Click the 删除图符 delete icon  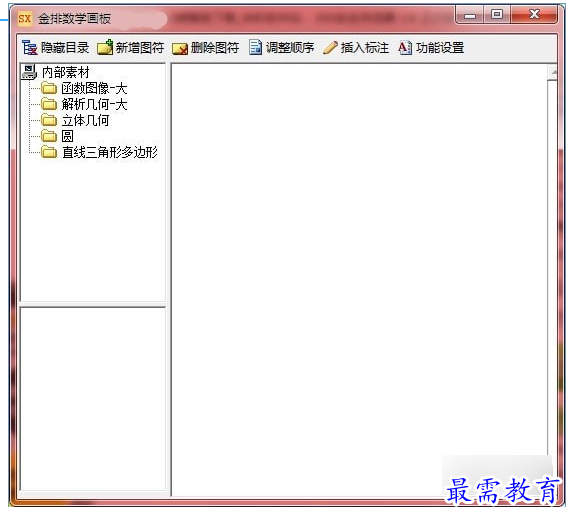[x=180, y=49]
